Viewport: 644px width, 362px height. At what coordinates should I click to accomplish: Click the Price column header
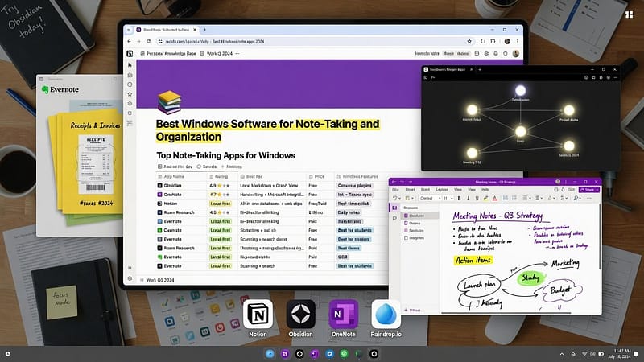tap(320, 176)
